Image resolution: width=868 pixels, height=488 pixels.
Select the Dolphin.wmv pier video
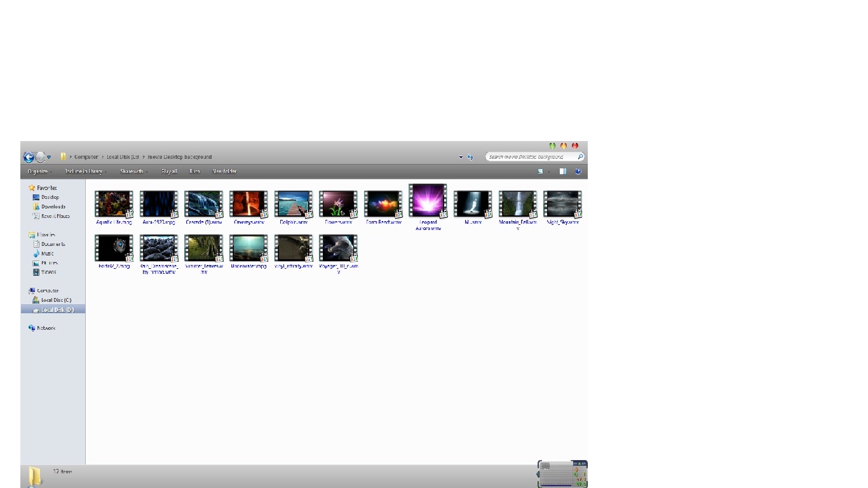tap(294, 208)
